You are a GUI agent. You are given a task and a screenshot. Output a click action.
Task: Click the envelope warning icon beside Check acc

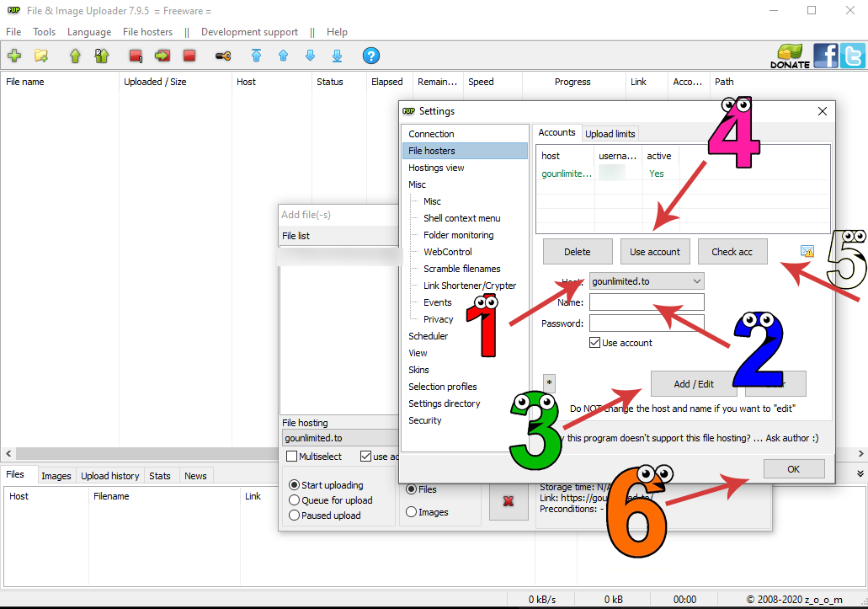807,251
